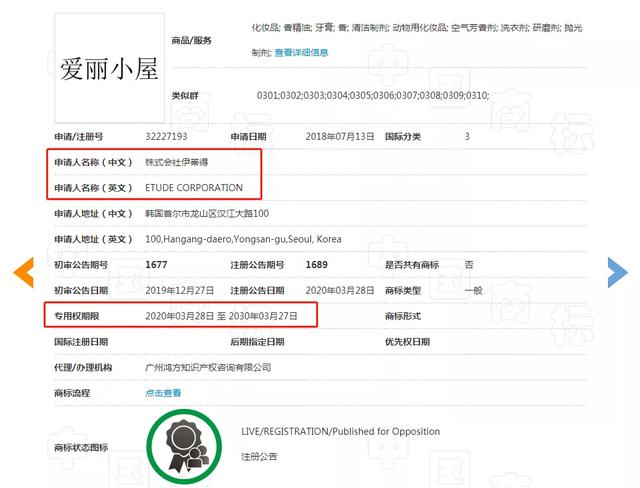The height and width of the screenshot is (488, 640).
Task: Select exclusive right period 2020年03月28日 至 2030年03月27日
Action: (x=221, y=316)
